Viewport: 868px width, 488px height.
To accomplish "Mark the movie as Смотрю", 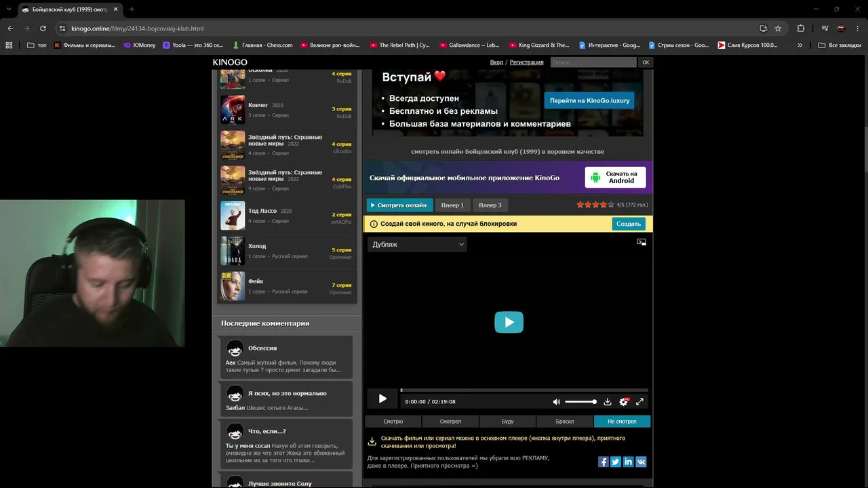I will 393,422.
